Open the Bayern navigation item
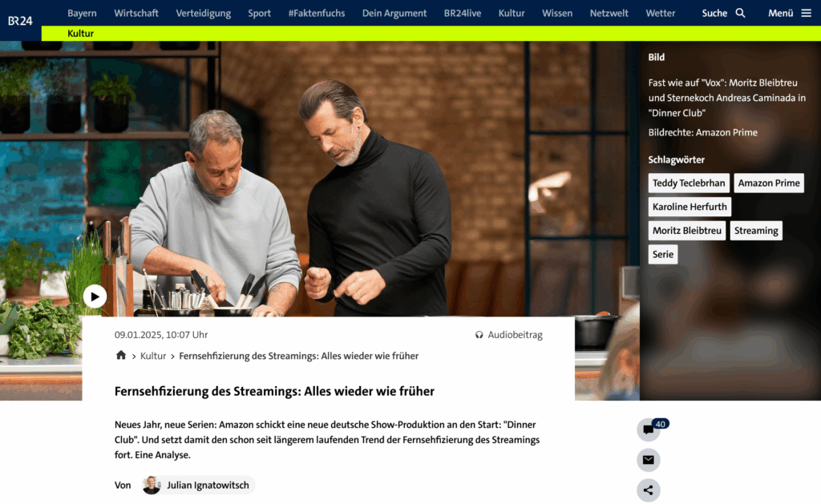821x504 pixels. point(83,13)
